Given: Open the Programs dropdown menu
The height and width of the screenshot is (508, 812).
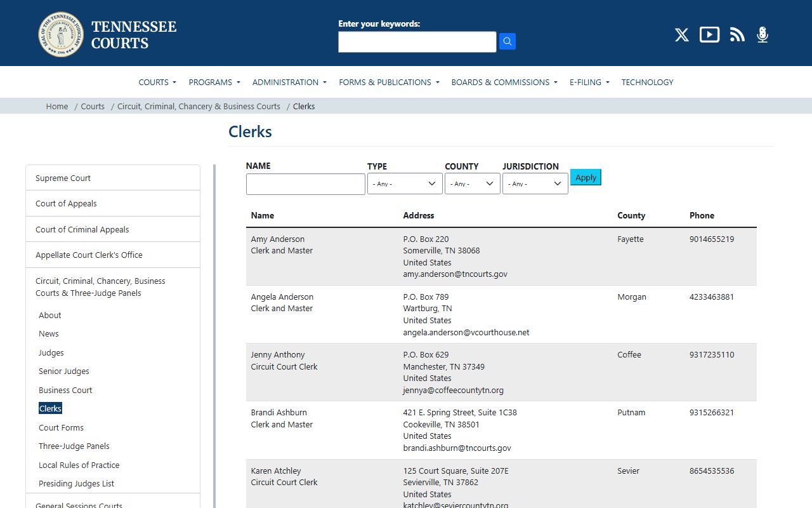Looking at the screenshot, I should tap(214, 82).
